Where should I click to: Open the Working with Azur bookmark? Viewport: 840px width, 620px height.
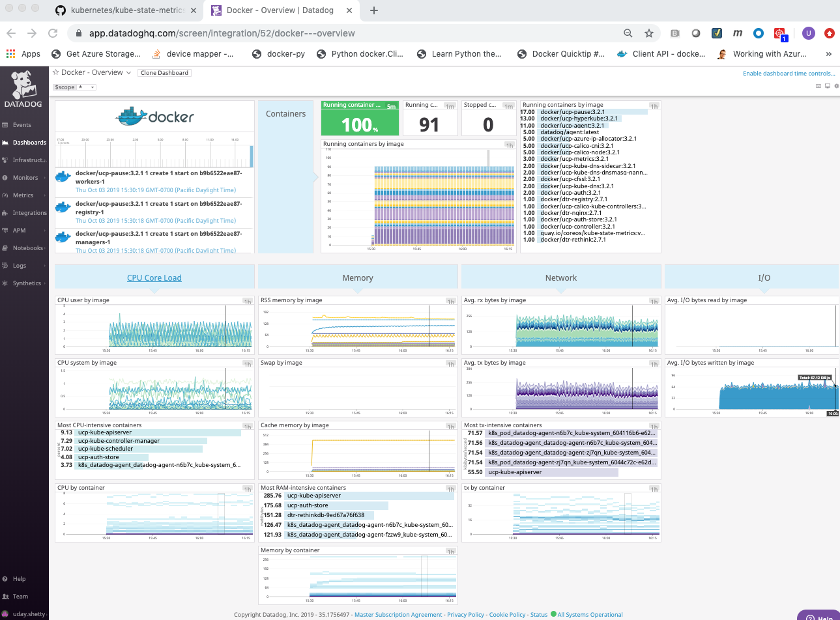(x=762, y=54)
